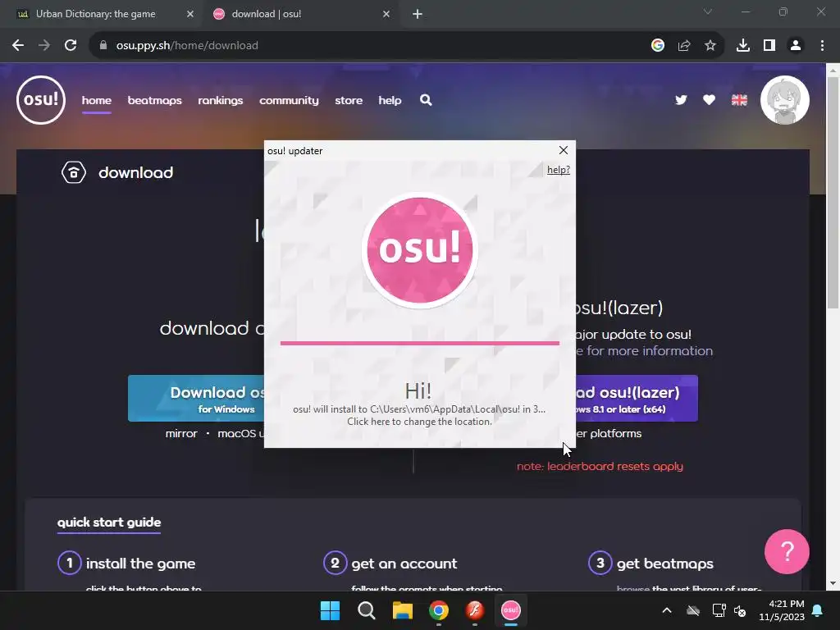Click the download page hexagon icon
840x630 pixels.
(x=73, y=172)
